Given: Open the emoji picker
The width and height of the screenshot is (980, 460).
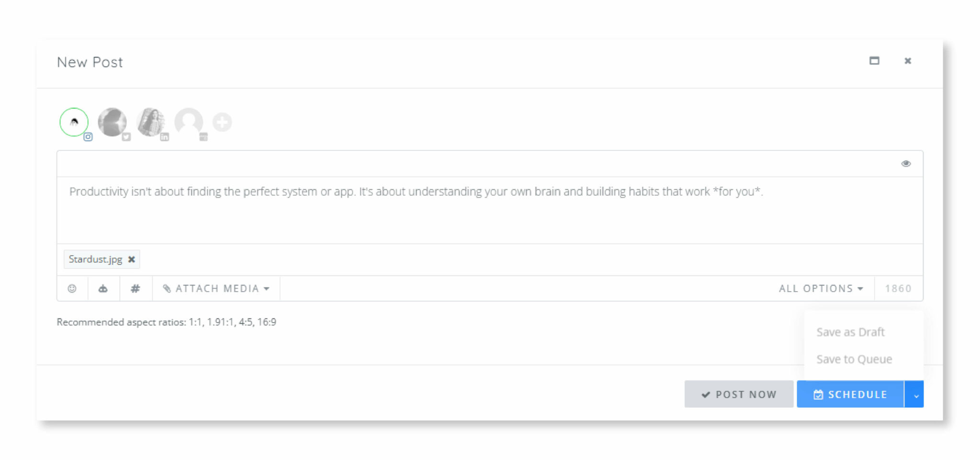Looking at the screenshot, I should [72, 289].
